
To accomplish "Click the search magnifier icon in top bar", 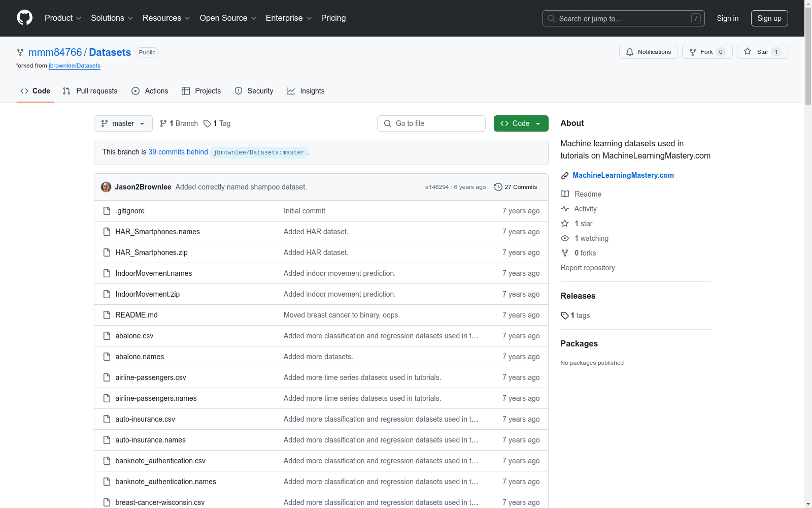I will pos(551,18).
